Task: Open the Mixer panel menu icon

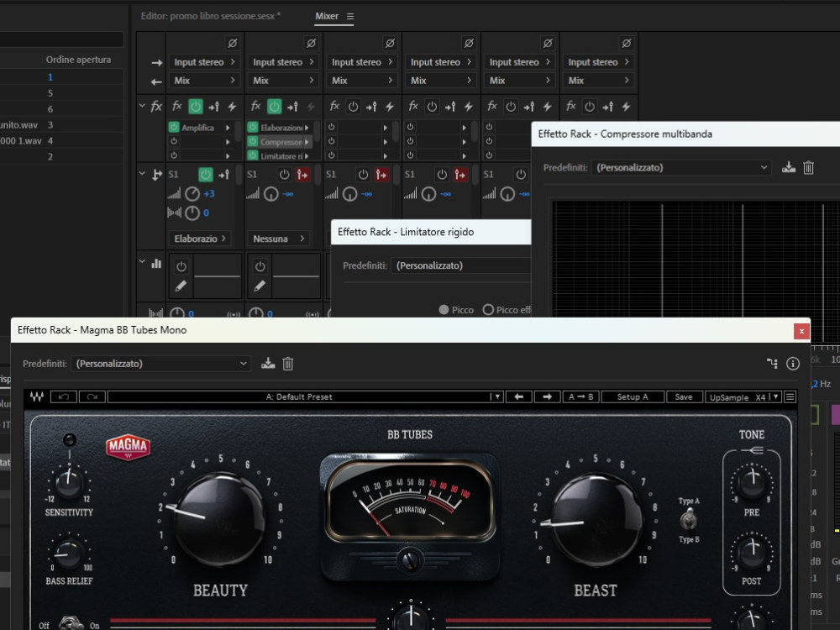Action: point(350,17)
